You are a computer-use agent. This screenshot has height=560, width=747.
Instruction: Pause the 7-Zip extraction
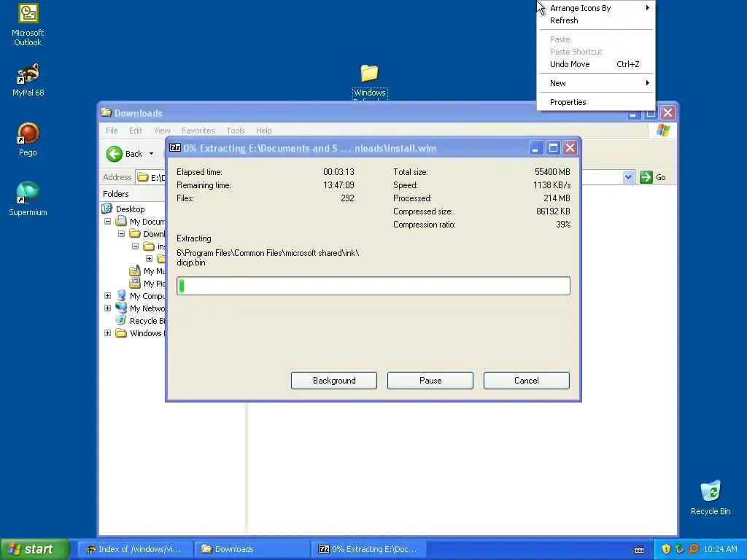pos(430,381)
